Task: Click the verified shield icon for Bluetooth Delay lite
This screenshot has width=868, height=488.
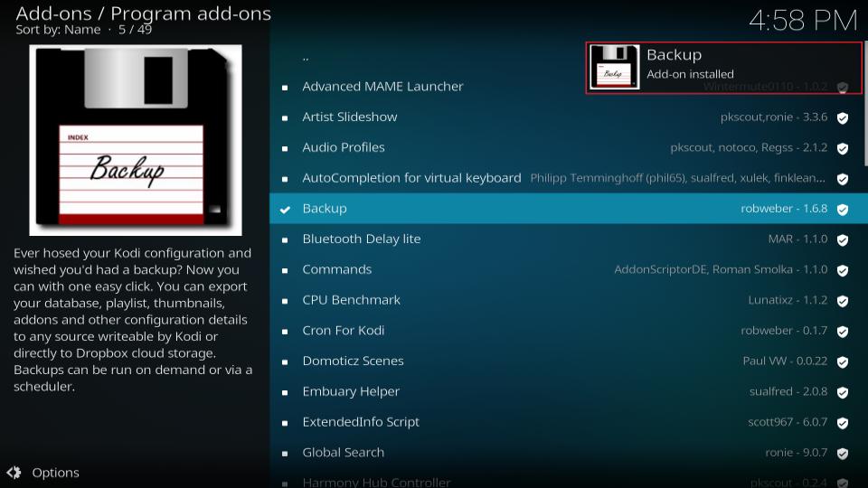Action: tap(843, 239)
